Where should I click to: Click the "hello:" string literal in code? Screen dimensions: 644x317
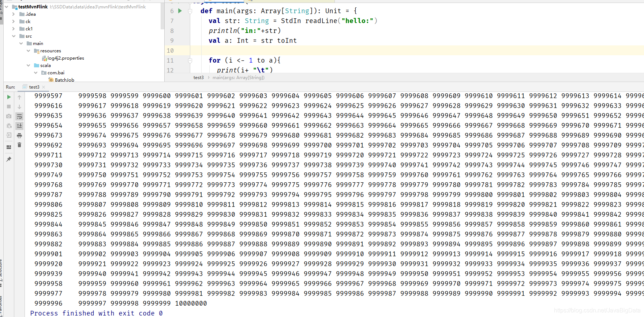(357, 21)
